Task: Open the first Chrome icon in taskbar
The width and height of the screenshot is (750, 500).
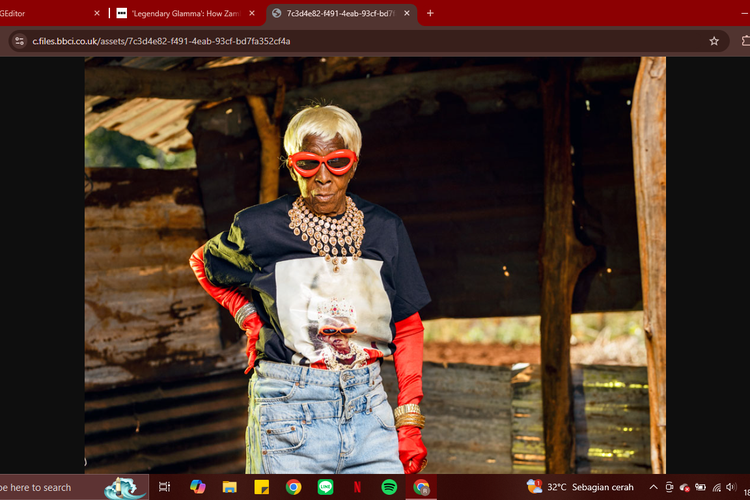Action: [x=293, y=487]
